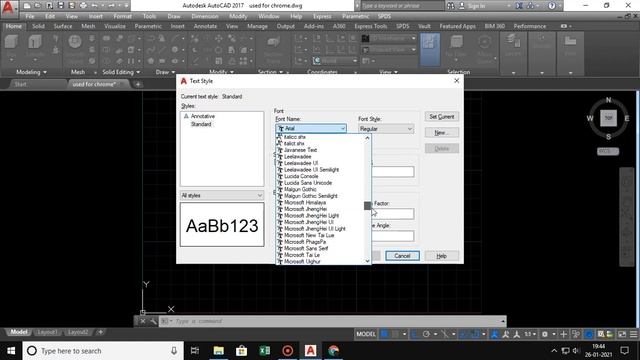640x360 pixels.
Task: Switch to the Start drawing tab
Action: click(x=20, y=84)
